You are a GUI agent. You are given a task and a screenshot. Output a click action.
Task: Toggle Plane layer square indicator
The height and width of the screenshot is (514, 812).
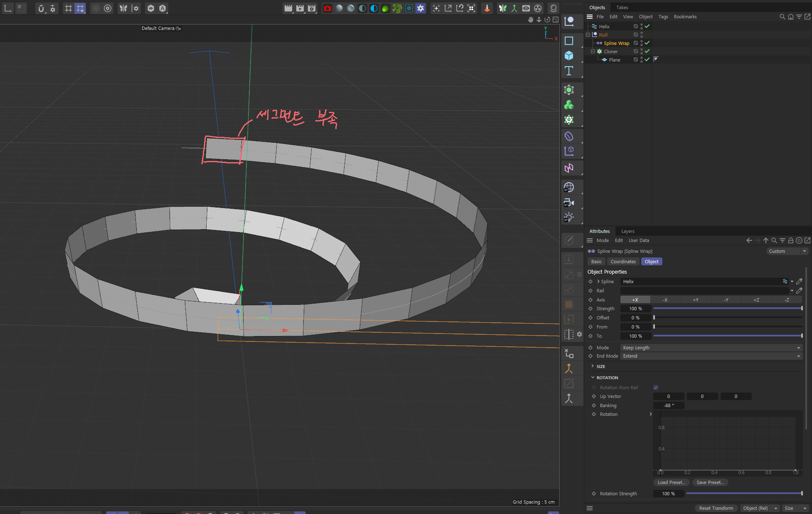coord(636,59)
